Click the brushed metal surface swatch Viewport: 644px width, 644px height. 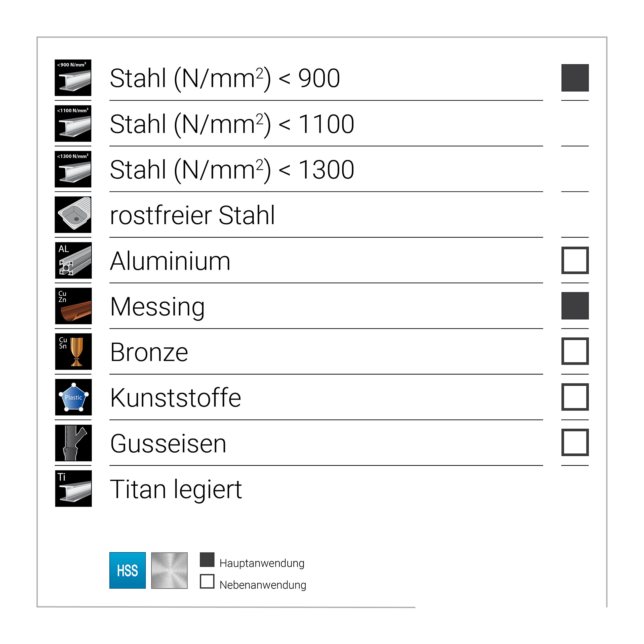[x=169, y=571]
